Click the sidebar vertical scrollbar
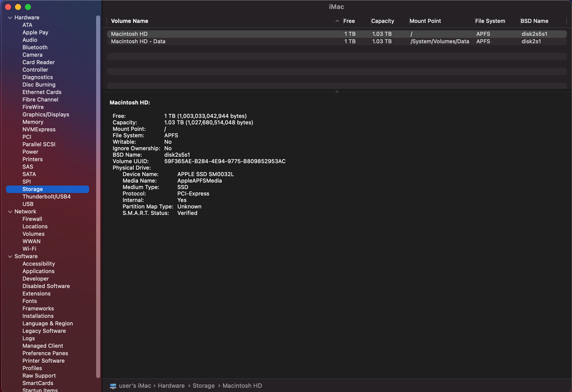This screenshot has height=392, width=572. [x=98, y=197]
